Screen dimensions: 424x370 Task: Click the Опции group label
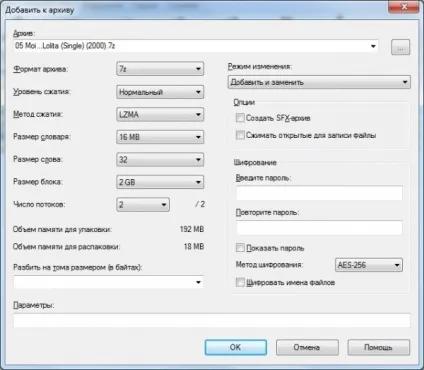[x=244, y=102]
